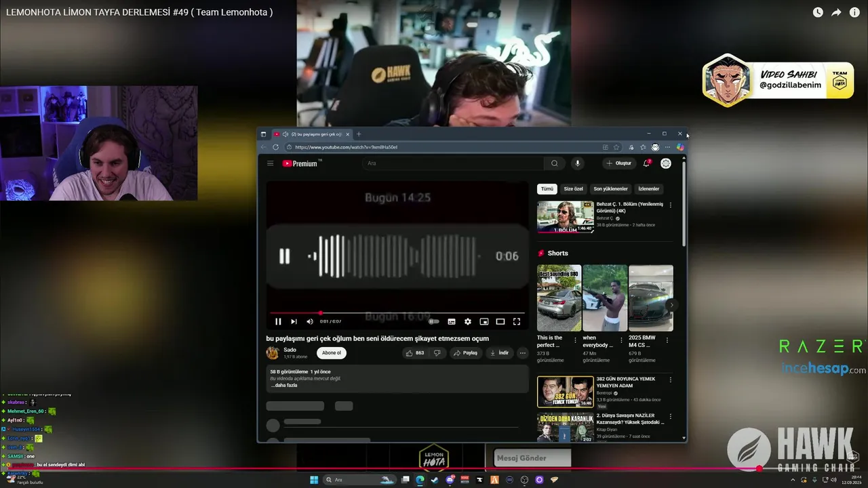Viewport: 868px width, 488px height.
Task: Open the Copilot icon in browser toolbar
Action: (679, 147)
